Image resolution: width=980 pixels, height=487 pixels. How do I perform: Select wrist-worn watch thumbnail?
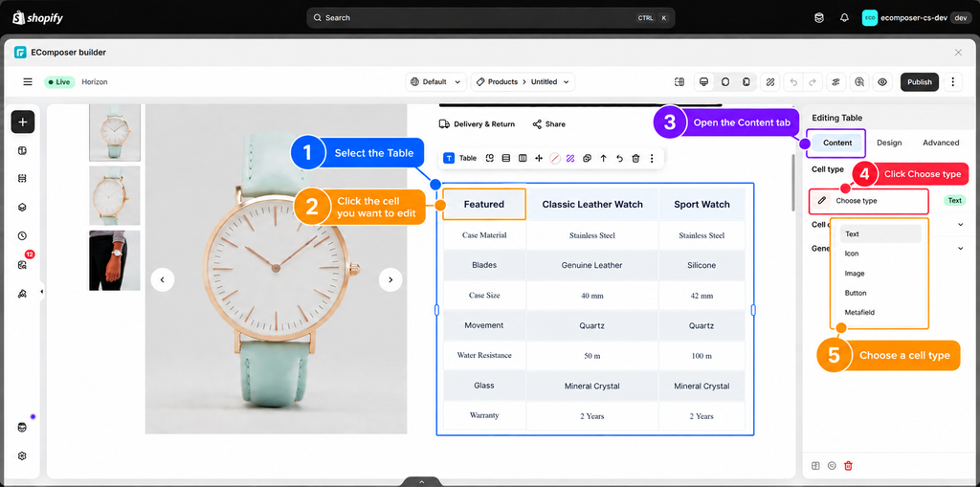(115, 260)
